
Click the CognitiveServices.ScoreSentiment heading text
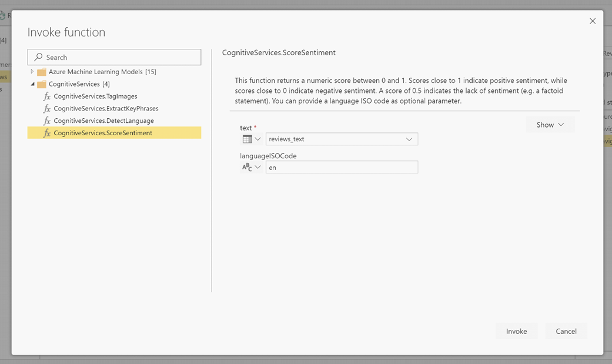pos(279,53)
